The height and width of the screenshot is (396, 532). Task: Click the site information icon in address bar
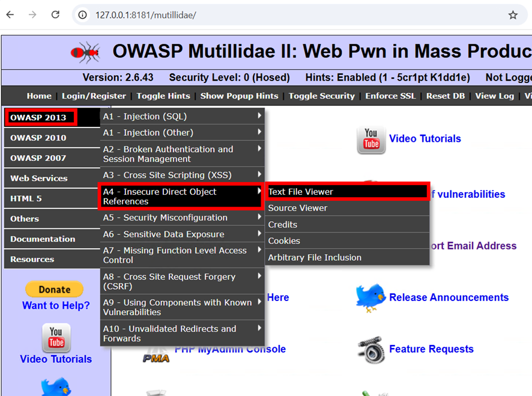tap(82, 15)
